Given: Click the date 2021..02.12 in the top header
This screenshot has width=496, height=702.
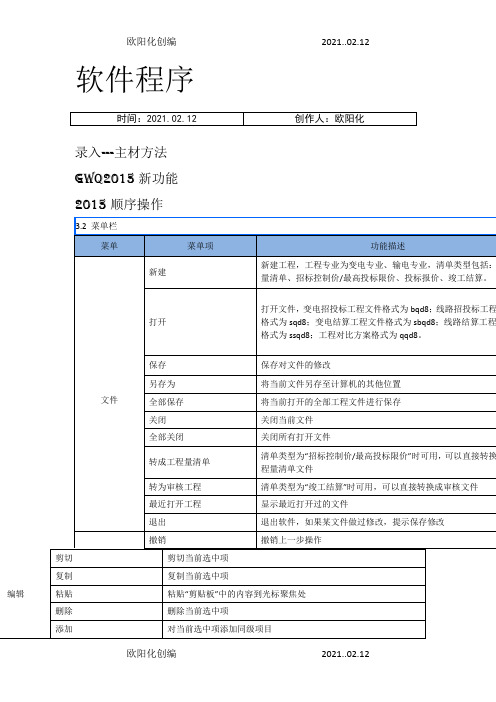Looking at the screenshot, I should [345, 42].
